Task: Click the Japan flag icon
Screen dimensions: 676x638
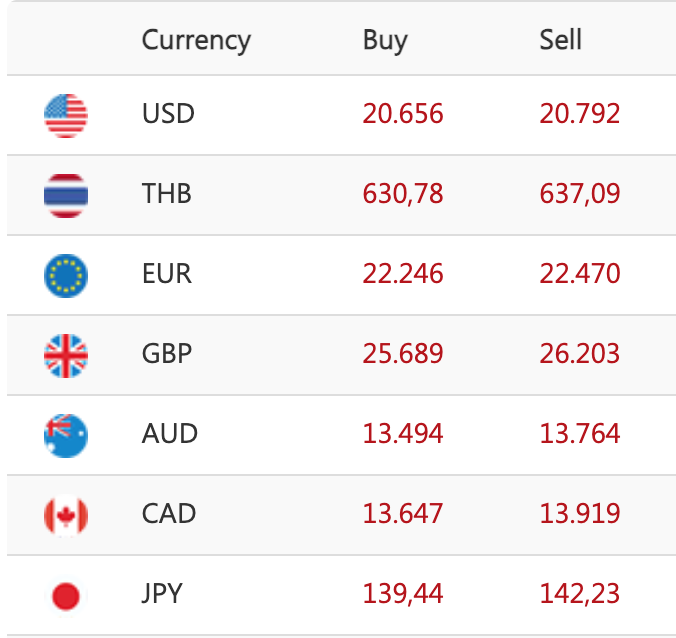Action: click(x=66, y=596)
